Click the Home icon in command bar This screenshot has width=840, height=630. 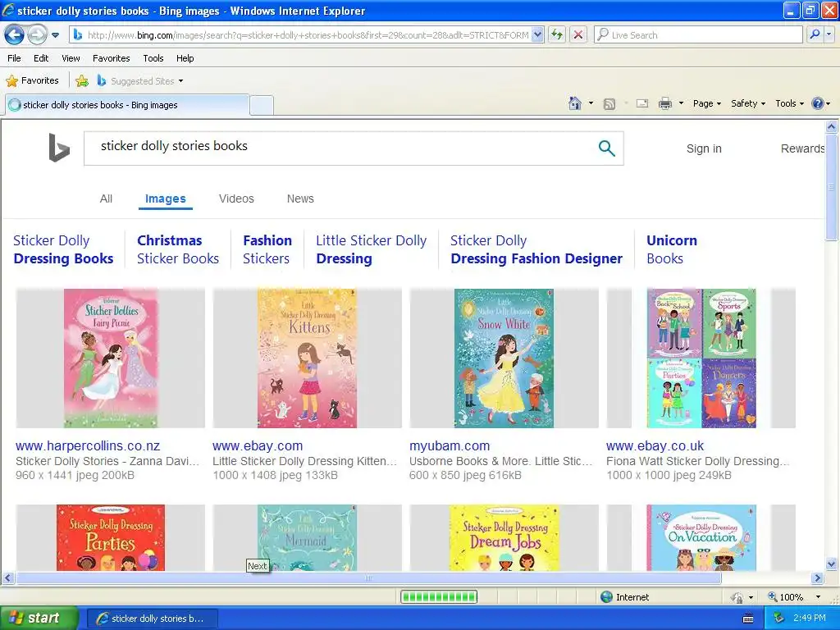pos(575,103)
